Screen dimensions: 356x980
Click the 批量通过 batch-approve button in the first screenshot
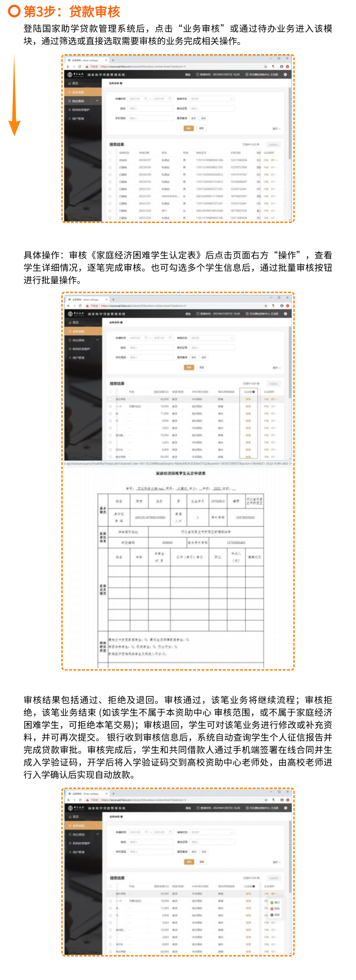pos(273,145)
